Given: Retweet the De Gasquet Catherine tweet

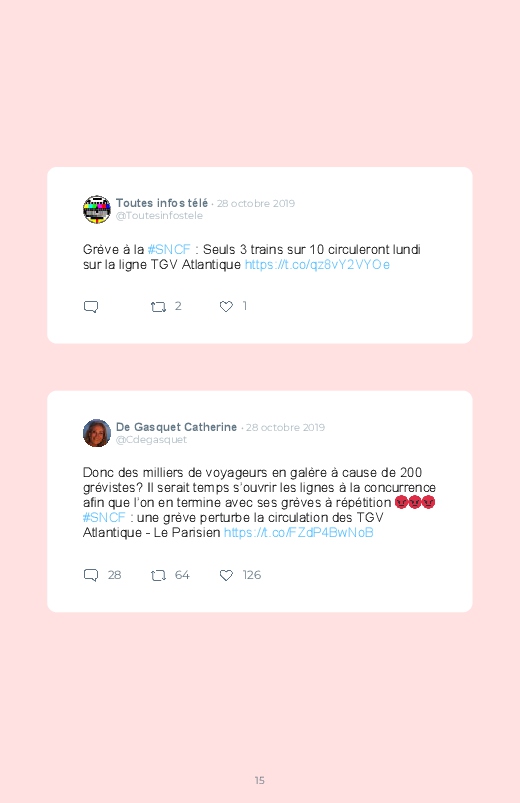Looking at the screenshot, I should (x=158, y=576).
